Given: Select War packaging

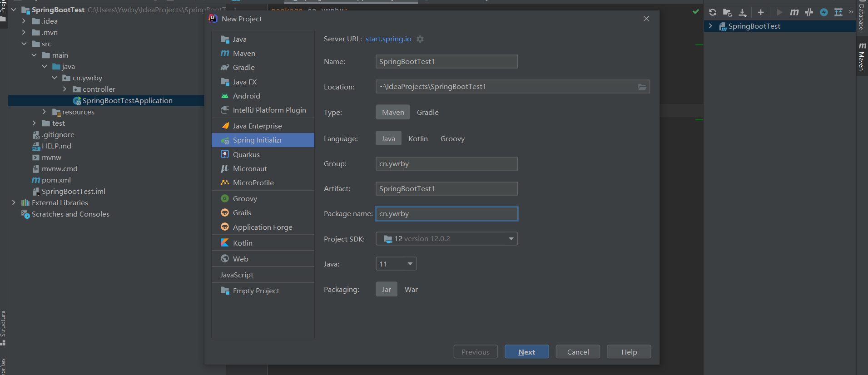Looking at the screenshot, I should tap(411, 289).
